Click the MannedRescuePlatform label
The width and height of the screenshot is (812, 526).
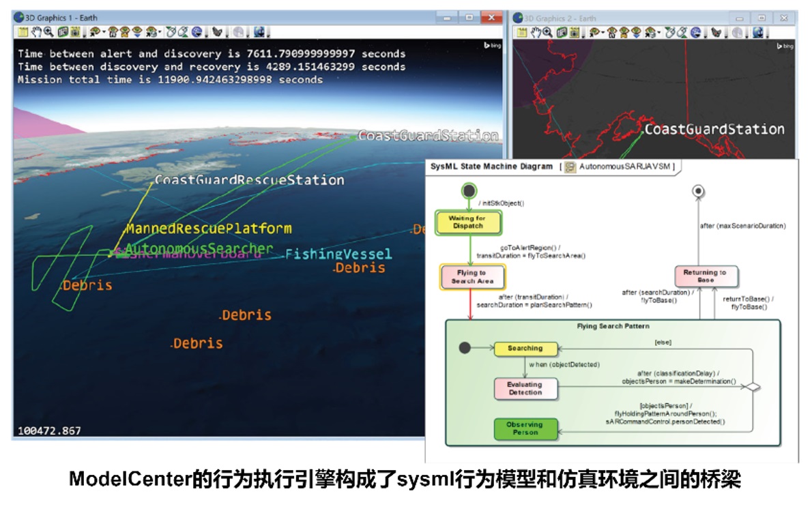[209, 229]
